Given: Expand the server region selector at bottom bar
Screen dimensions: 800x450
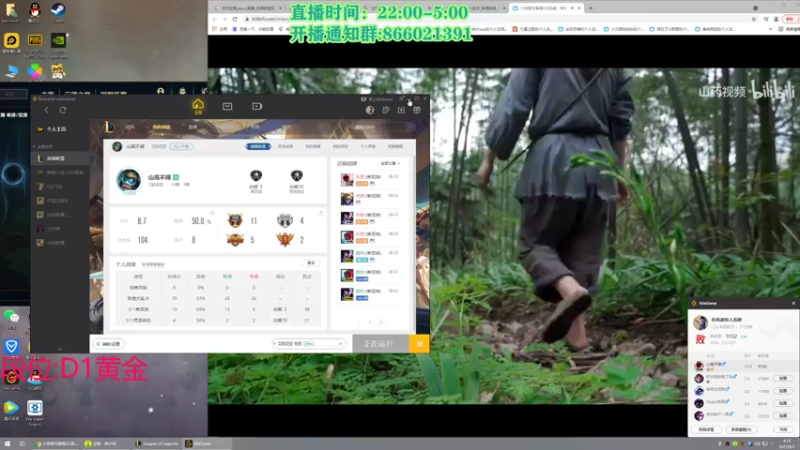Looking at the screenshot, I should [308, 344].
